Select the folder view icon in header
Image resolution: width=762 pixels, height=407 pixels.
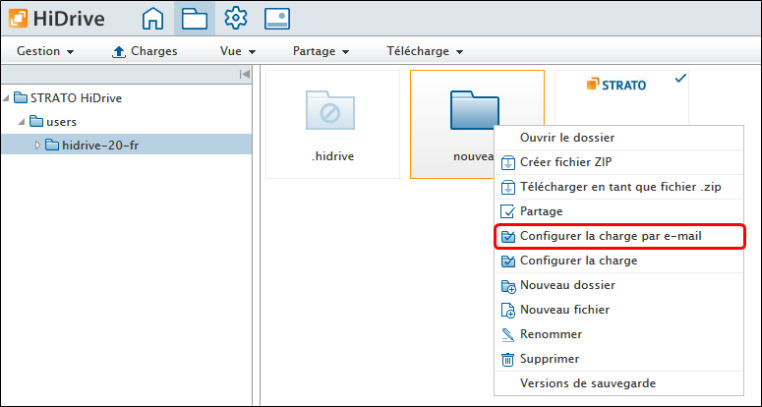(x=194, y=18)
